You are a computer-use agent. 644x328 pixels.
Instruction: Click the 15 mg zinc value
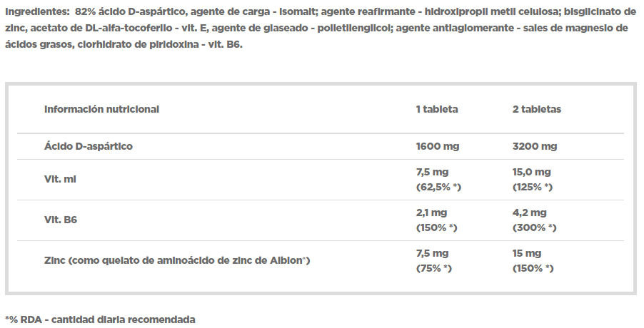click(527, 253)
